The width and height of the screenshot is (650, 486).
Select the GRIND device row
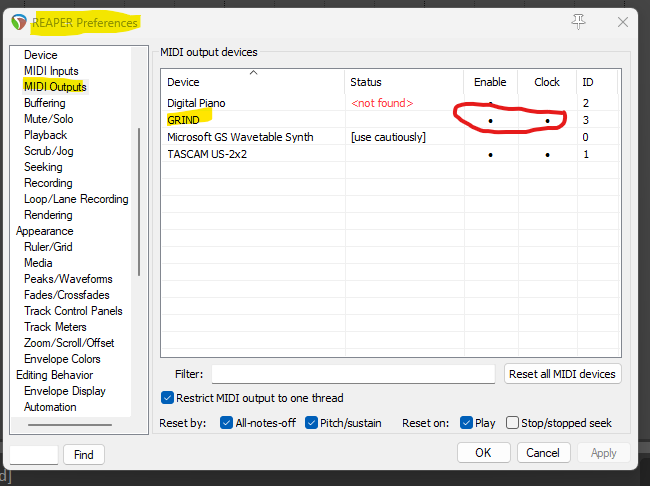coord(390,120)
